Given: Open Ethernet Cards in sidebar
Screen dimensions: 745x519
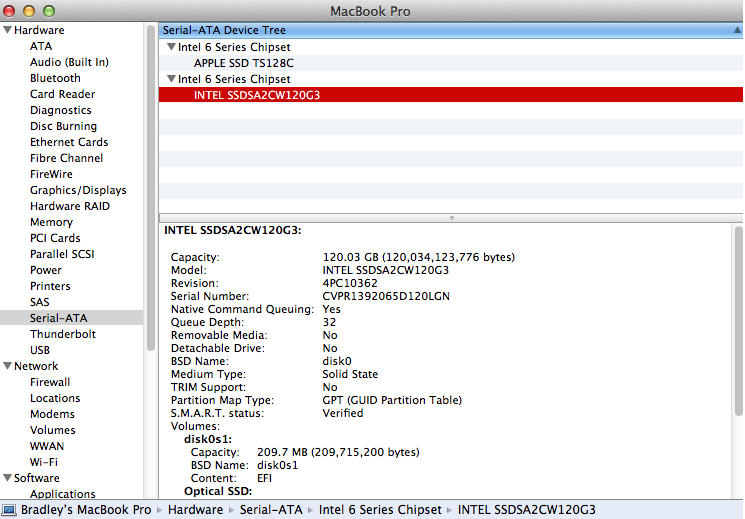Looking at the screenshot, I should point(69,142).
